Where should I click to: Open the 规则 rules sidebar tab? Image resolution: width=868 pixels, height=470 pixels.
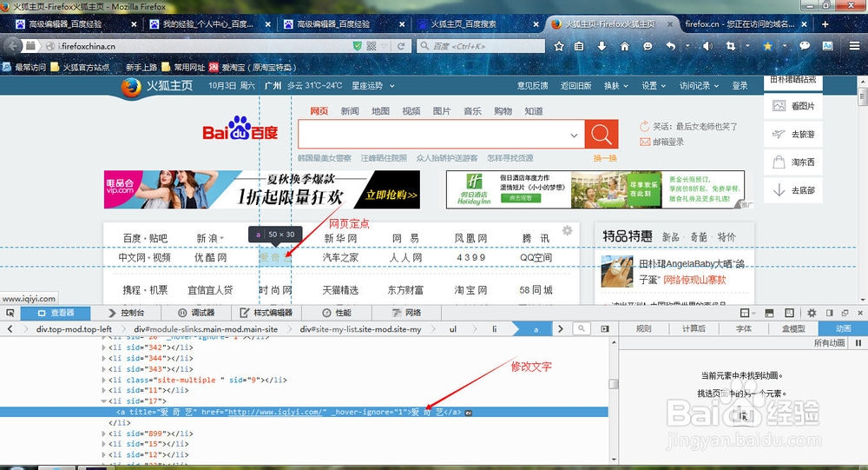point(644,328)
